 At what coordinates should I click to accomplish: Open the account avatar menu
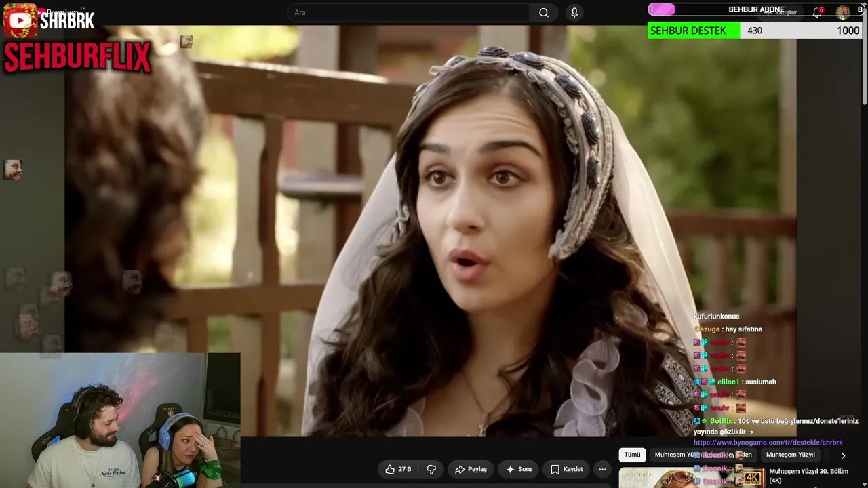843,12
